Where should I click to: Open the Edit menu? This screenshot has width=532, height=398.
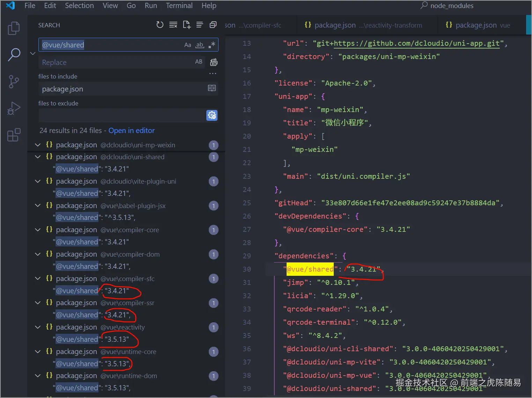point(50,6)
